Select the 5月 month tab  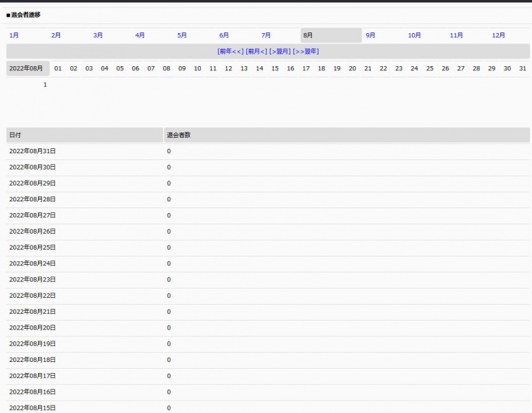click(x=182, y=35)
